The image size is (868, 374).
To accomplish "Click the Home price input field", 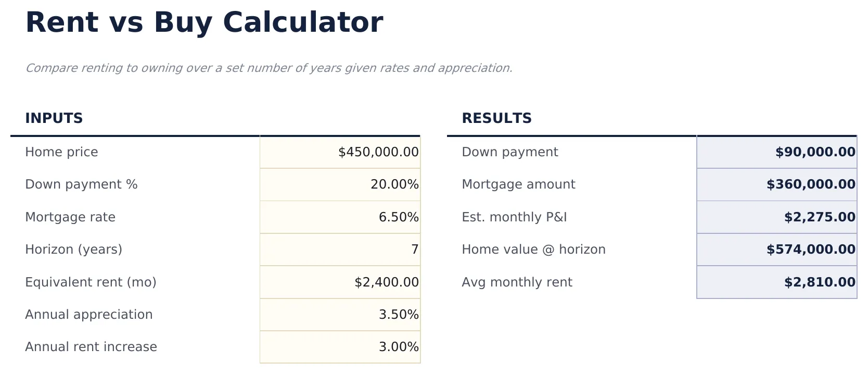I will (x=340, y=152).
